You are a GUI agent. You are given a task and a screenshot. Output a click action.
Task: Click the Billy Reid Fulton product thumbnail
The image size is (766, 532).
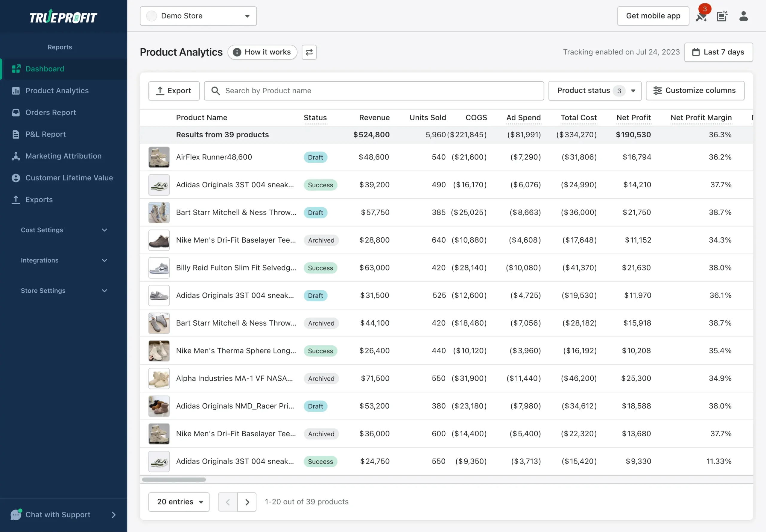159,268
